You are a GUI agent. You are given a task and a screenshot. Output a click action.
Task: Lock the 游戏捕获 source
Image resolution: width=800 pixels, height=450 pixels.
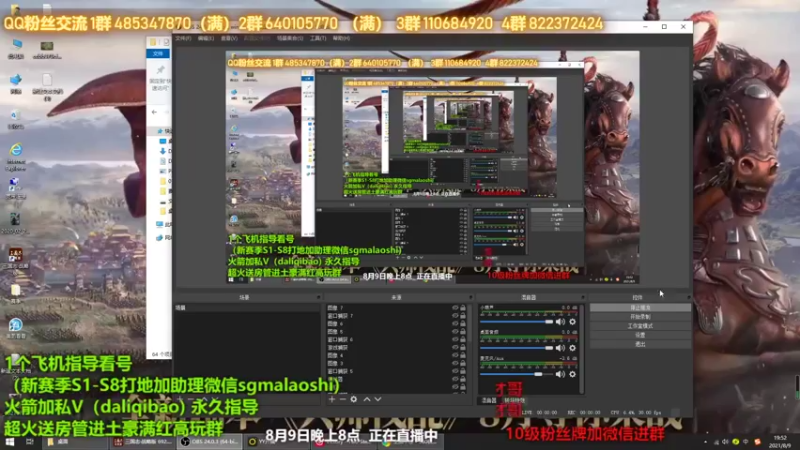click(x=463, y=347)
